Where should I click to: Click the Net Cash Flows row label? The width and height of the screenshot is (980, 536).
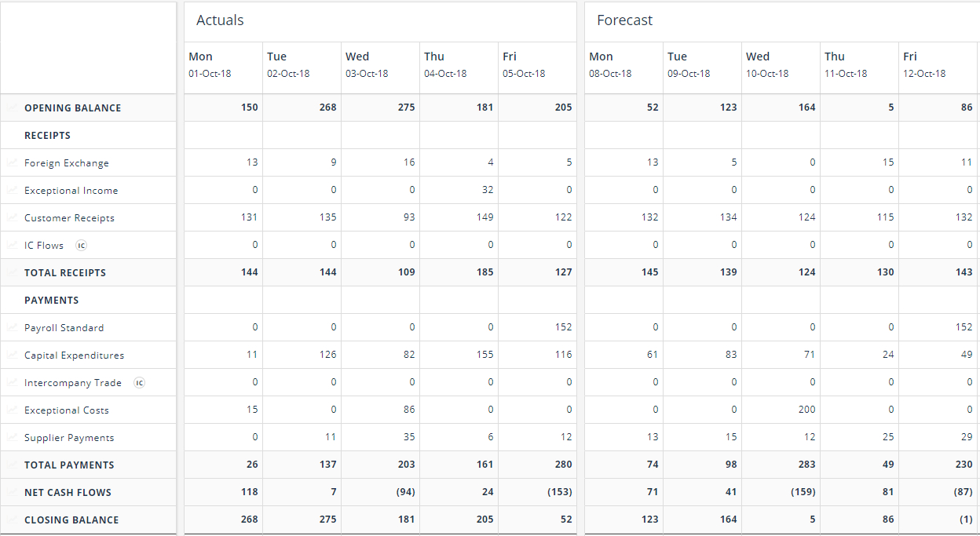coord(68,493)
